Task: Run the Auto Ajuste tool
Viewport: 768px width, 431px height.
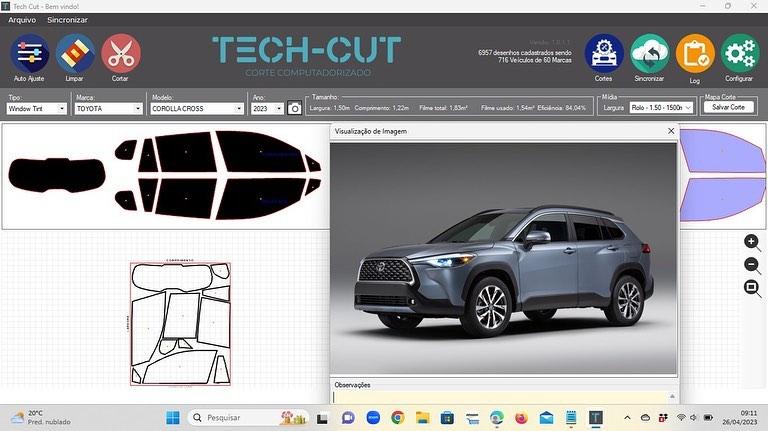Action: tap(29, 53)
